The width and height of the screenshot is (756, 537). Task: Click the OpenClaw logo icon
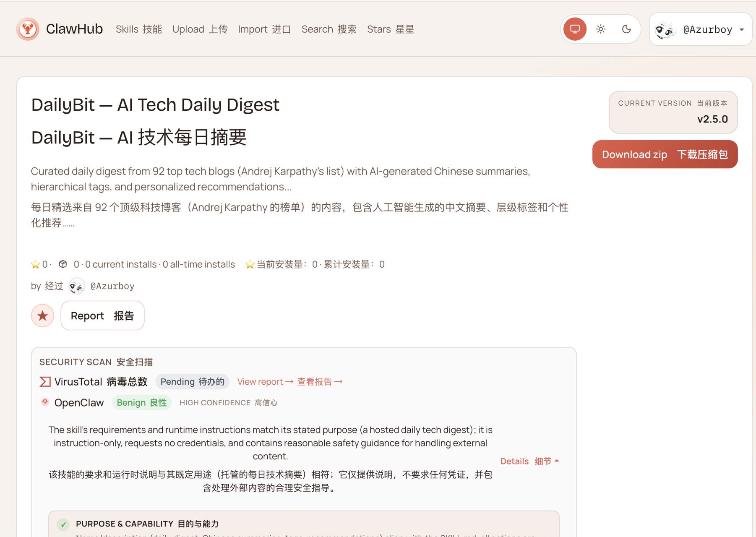click(45, 402)
